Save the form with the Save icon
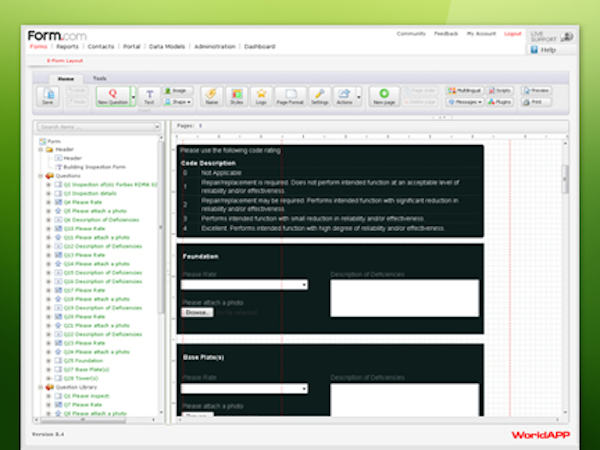The height and width of the screenshot is (450, 600). coord(48,96)
